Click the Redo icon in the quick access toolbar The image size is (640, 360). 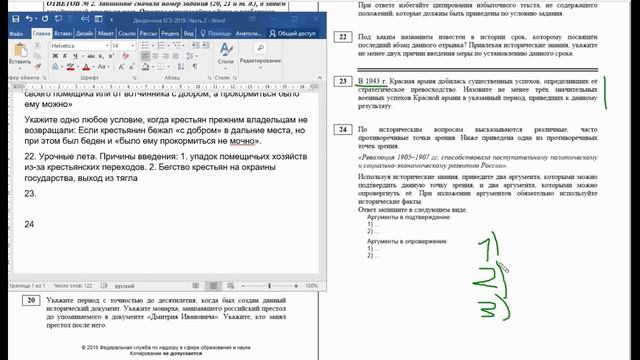point(45,19)
